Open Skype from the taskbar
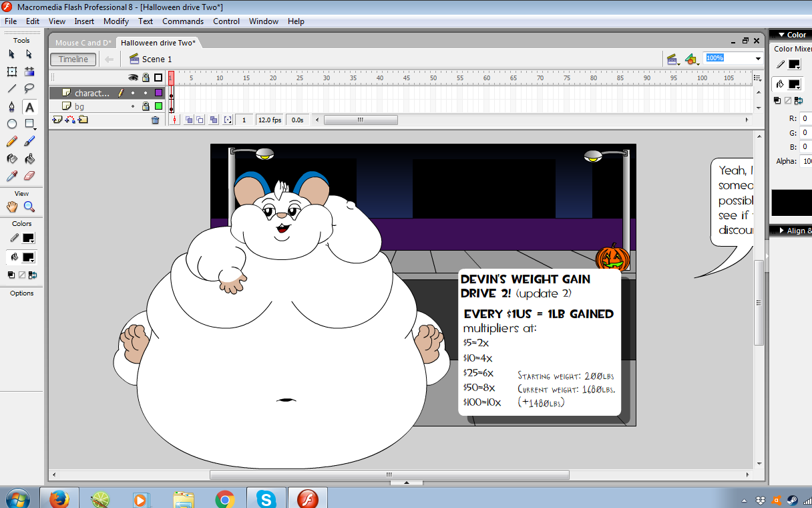 coord(266,499)
